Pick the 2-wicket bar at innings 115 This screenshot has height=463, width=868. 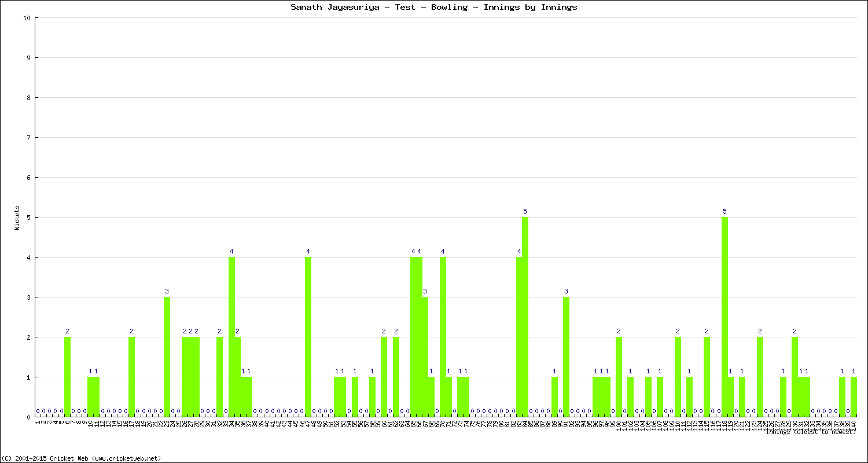[x=707, y=377]
